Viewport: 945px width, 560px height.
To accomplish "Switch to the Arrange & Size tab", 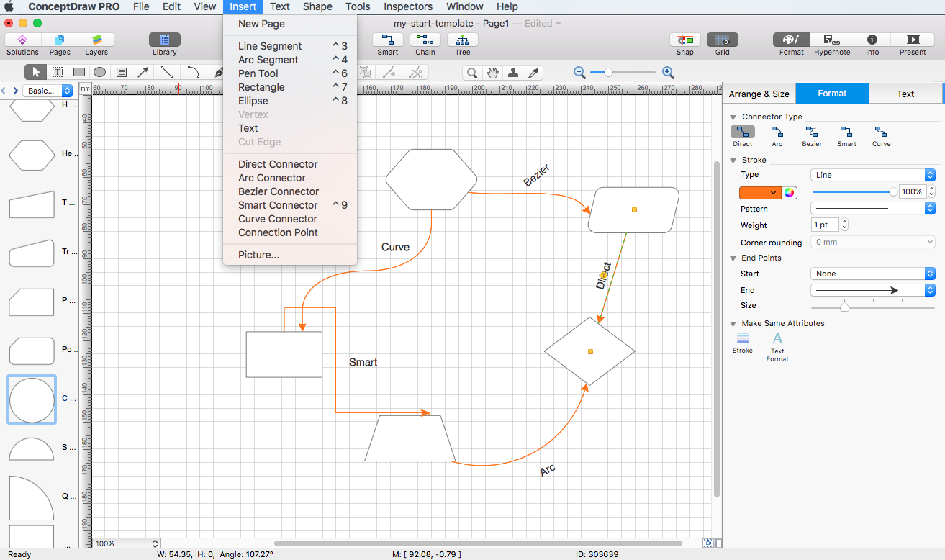I will [759, 94].
